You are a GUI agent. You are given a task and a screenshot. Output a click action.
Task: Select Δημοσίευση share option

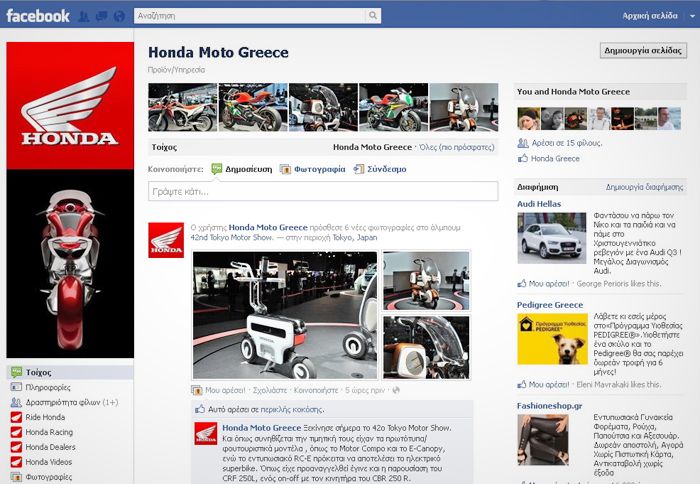(248, 169)
